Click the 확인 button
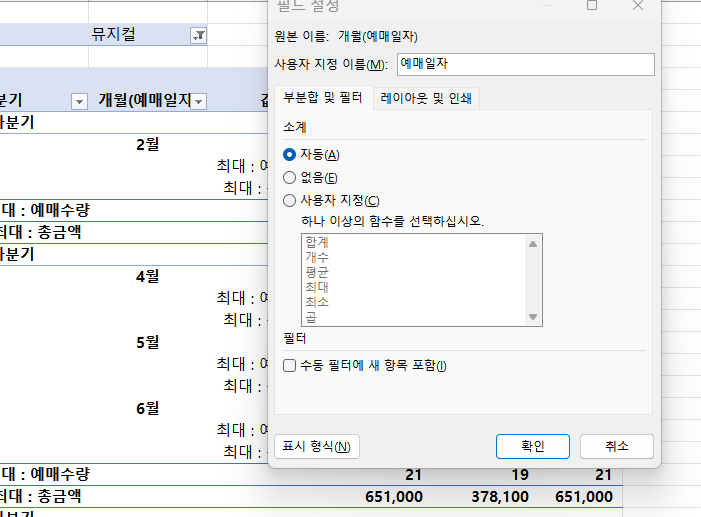This screenshot has height=517, width=701. [532, 446]
